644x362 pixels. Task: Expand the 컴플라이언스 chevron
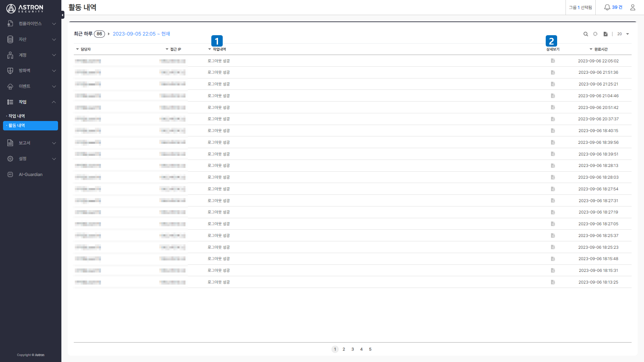[54, 23]
